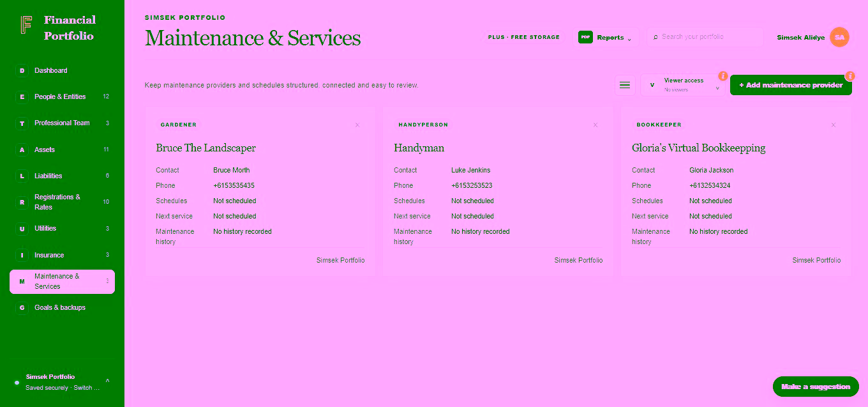
Task: Open People & Entities section
Action: (62, 97)
